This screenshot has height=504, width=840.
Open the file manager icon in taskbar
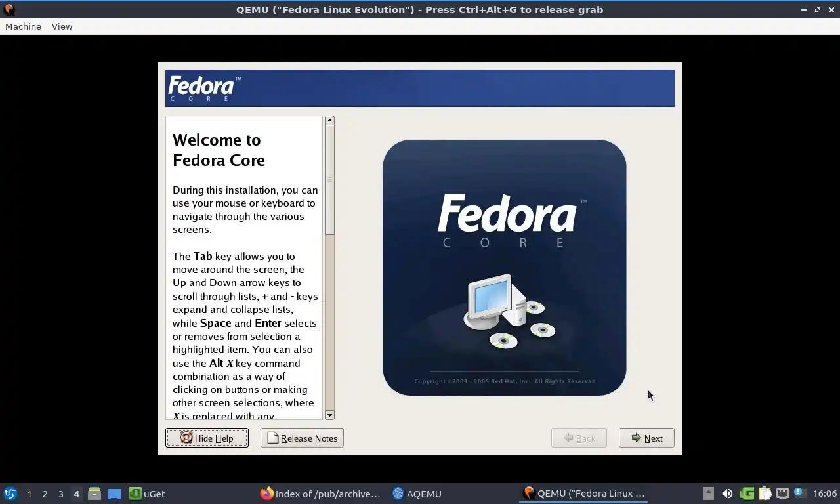click(94, 493)
